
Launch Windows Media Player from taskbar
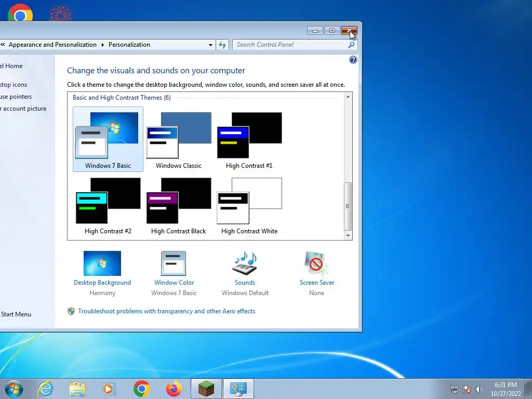tap(109, 389)
